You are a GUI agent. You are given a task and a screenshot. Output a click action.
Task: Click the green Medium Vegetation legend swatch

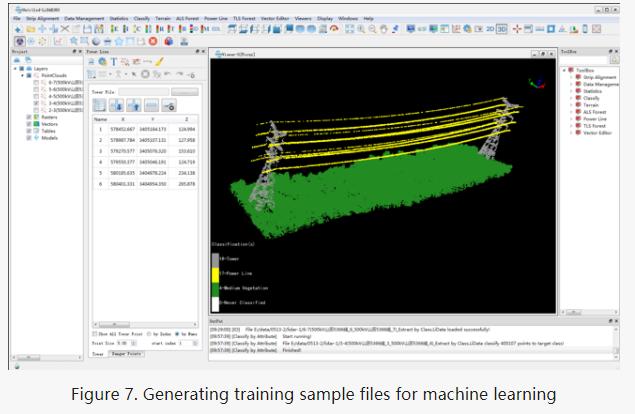coord(215,289)
